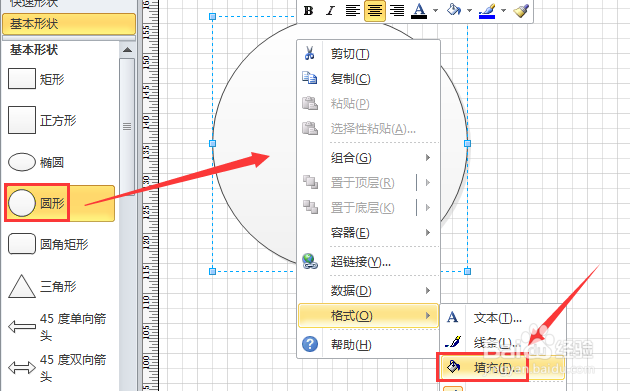
Task: Click the shapes panel scrollbar thumb
Action: (127, 126)
